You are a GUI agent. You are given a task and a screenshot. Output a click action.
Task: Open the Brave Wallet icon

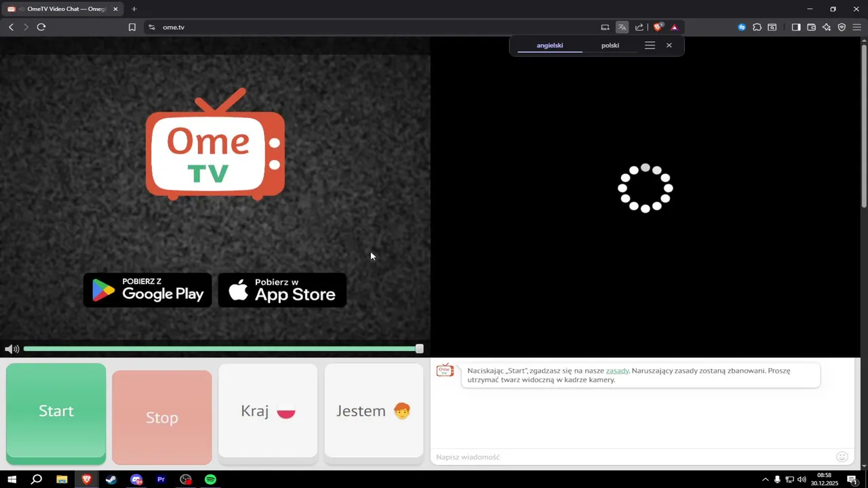pos(811,27)
